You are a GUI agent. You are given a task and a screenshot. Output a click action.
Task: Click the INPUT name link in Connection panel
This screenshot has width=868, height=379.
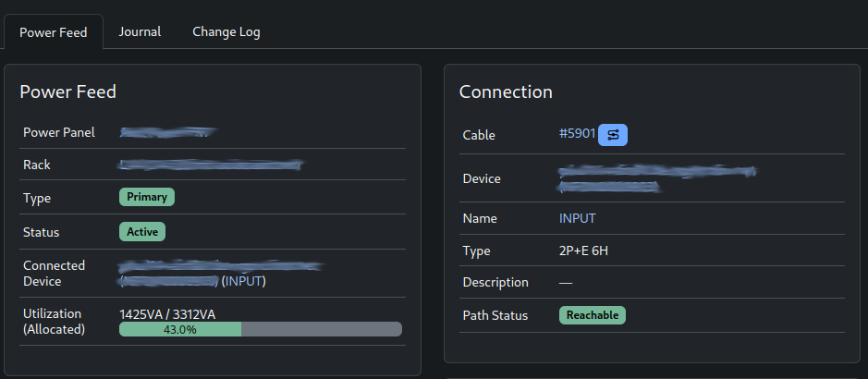pyautogui.click(x=578, y=219)
